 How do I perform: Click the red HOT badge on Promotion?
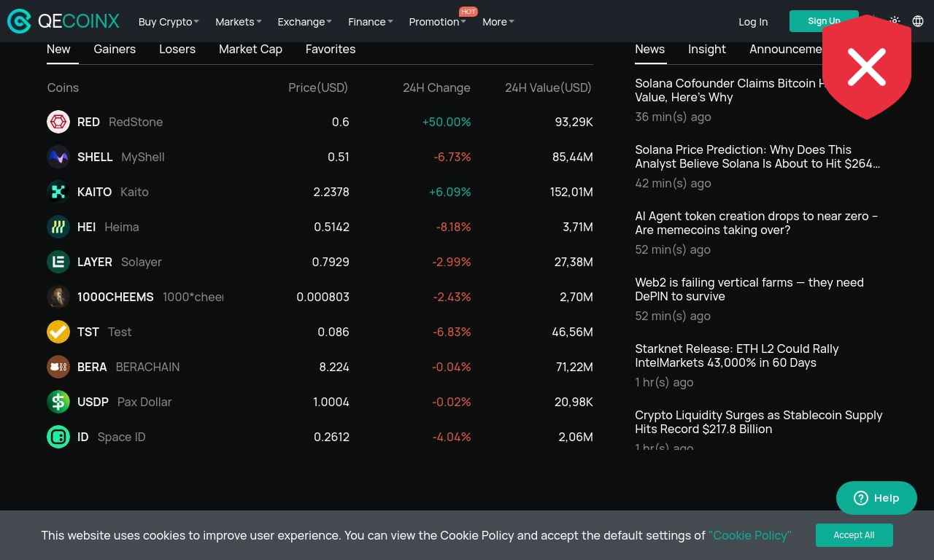(x=468, y=12)
